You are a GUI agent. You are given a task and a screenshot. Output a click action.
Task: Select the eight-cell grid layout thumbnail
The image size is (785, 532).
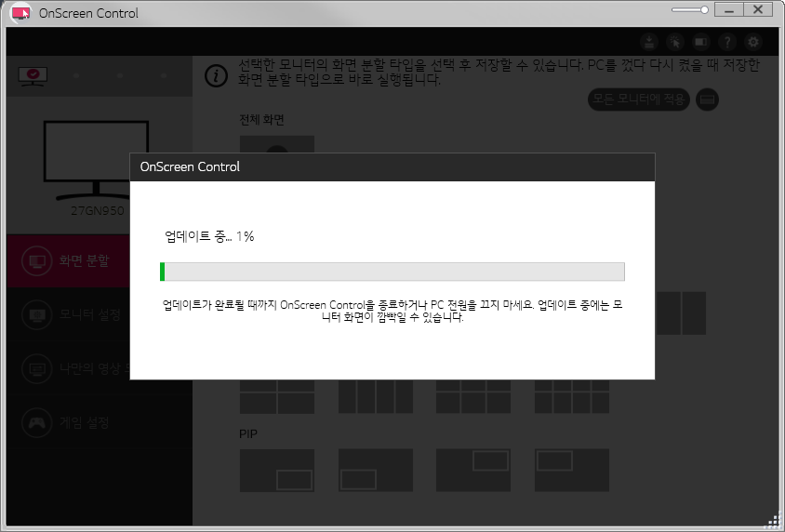click(572, 396)
